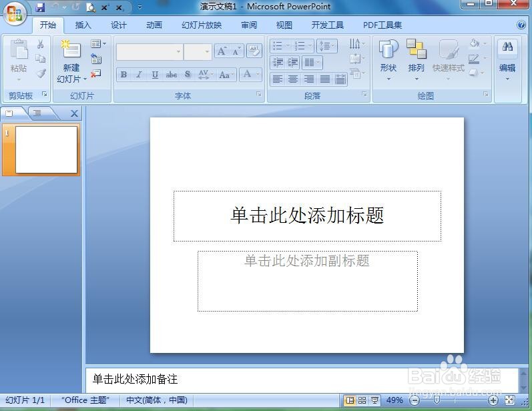Open the font size combo box

tap(198, 51)
